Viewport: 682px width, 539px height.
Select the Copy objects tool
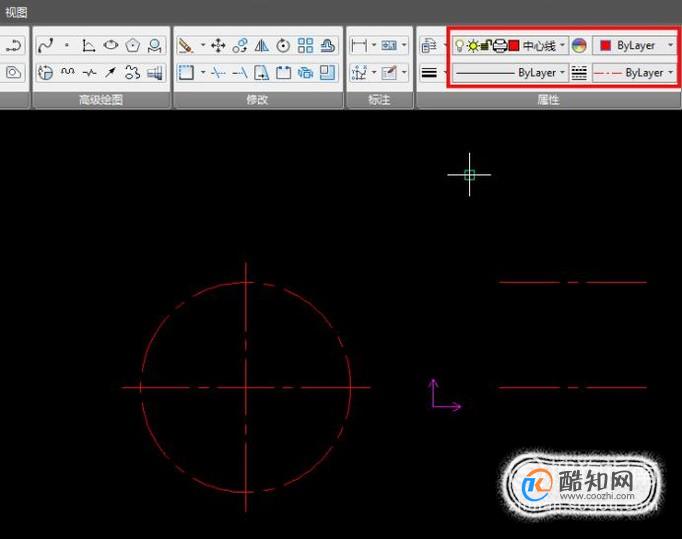point(240,45)
